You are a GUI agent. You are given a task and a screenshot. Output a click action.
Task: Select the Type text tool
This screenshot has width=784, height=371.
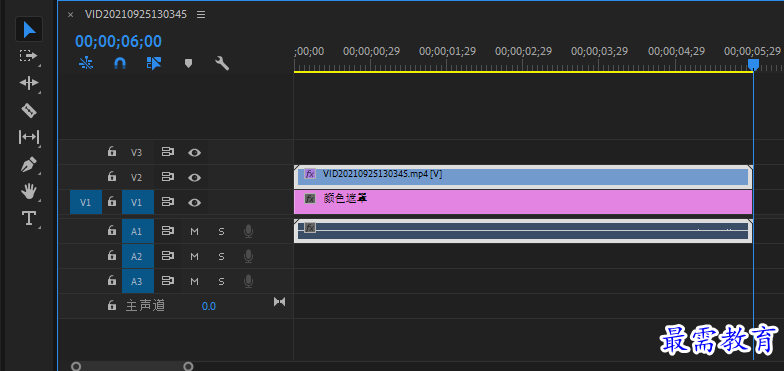(29, 218)
